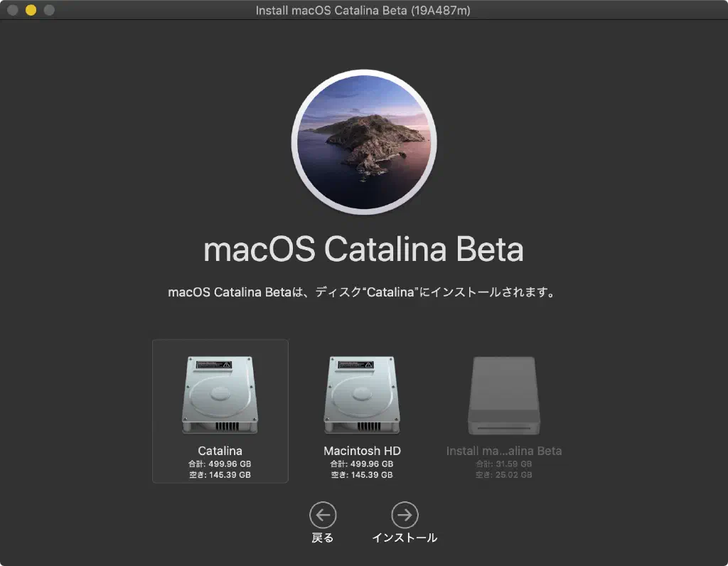
Task: Click the circled right arrow install icon
Action: click(405, 515)
